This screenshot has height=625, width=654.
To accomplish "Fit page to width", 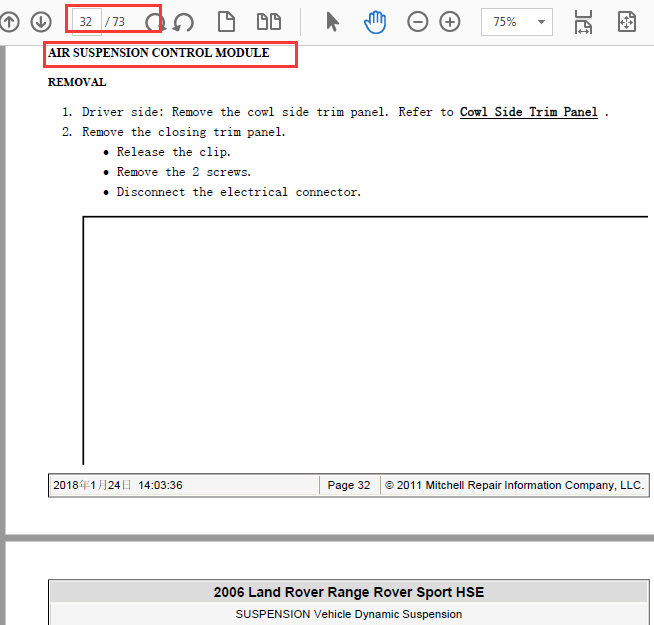I will click(x=583, y=22).
